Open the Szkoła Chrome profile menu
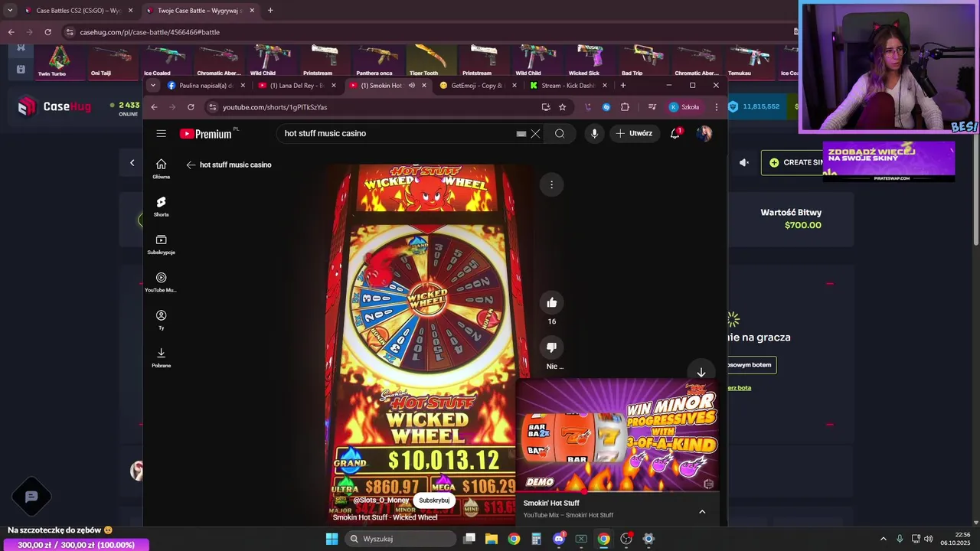 [x=684, y=107]
